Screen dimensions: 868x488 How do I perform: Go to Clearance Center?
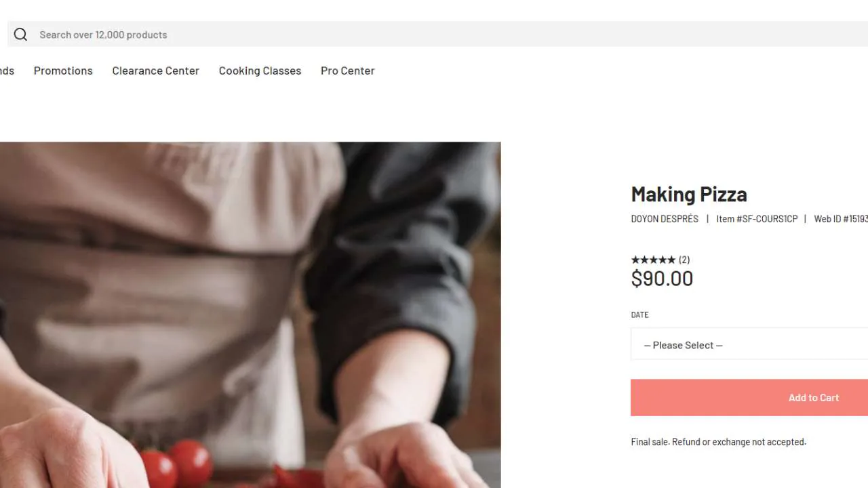(155, 70)
